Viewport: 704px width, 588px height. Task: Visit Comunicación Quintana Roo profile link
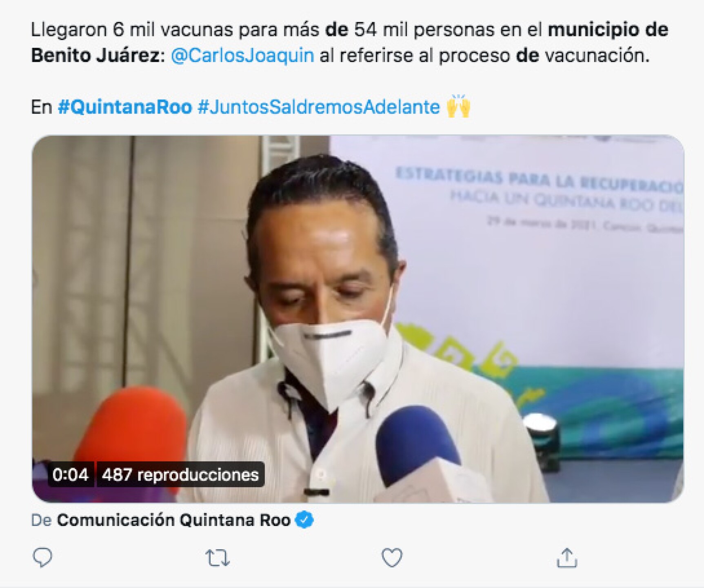pos(173,520)
